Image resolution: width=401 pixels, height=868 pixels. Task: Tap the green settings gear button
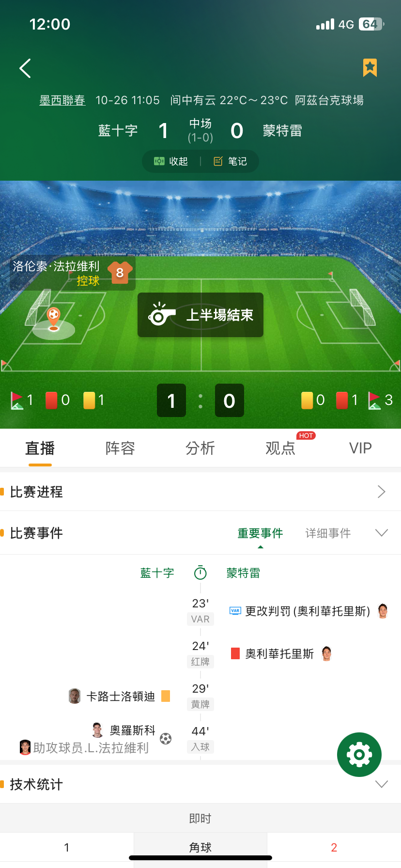(359, 755)
